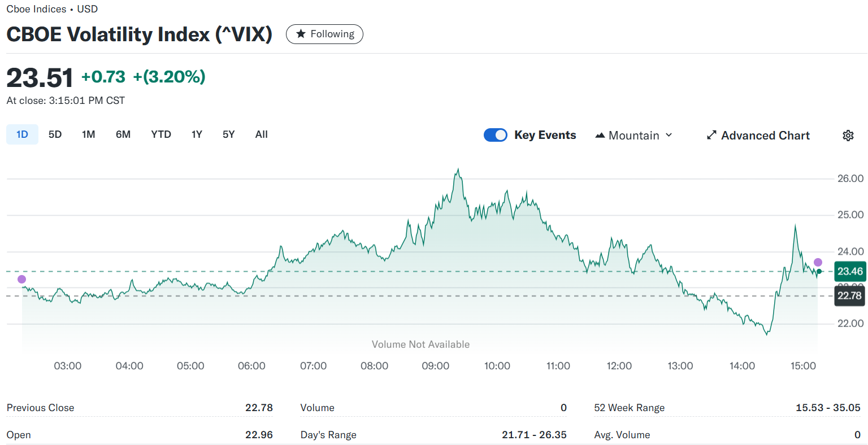This screenshot has height=445, width=868.
Task: Click the purple key event marker near 15:00
Action: pyautogui.click(x=818, y=262)
